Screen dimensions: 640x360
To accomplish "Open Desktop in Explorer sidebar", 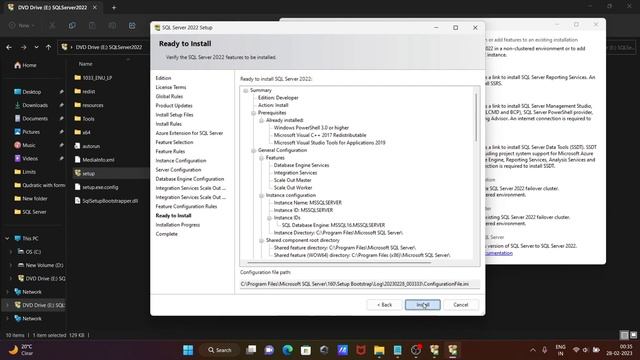I will point(28,92).
